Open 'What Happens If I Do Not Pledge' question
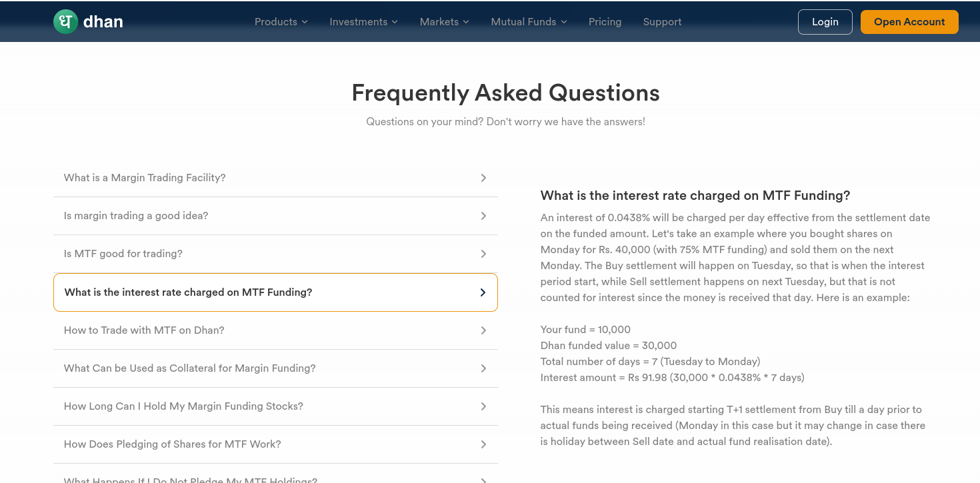The width and height of the screenshot is (980, 483). (x=190, y=479)
